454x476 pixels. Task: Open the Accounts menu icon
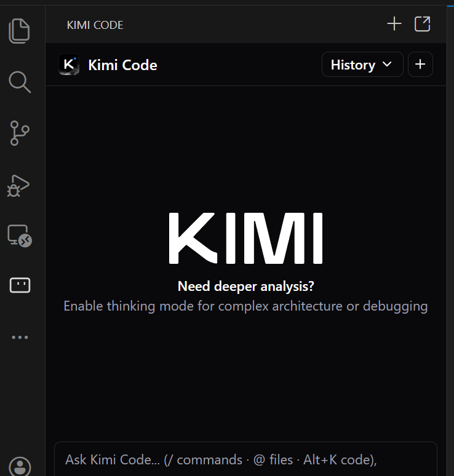(20, 466)
